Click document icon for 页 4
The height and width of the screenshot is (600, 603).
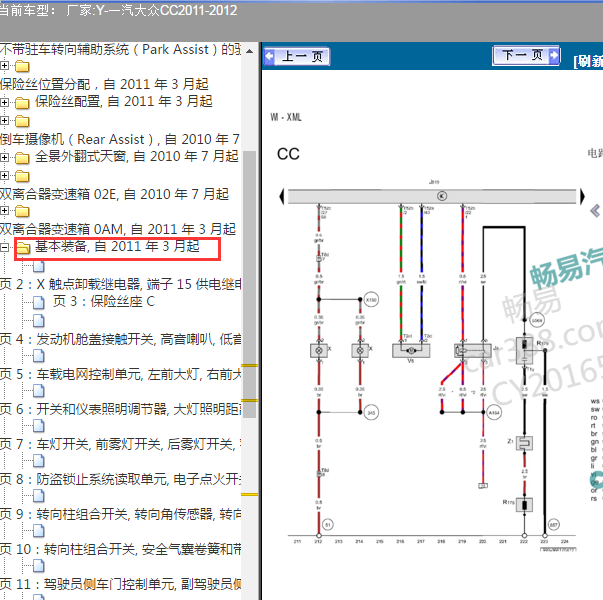pos(39,320)
